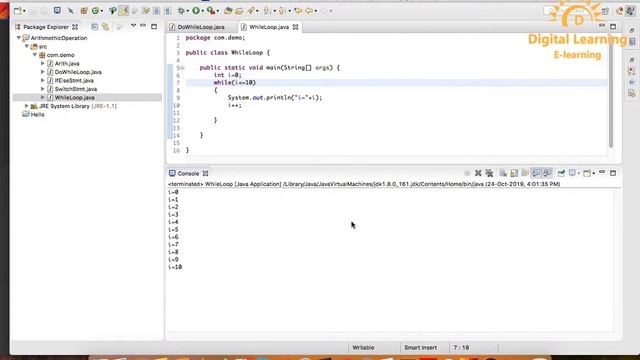Click the New Java Class icon
This screenshot has height=360, width=640.
[x=96, y=11]
